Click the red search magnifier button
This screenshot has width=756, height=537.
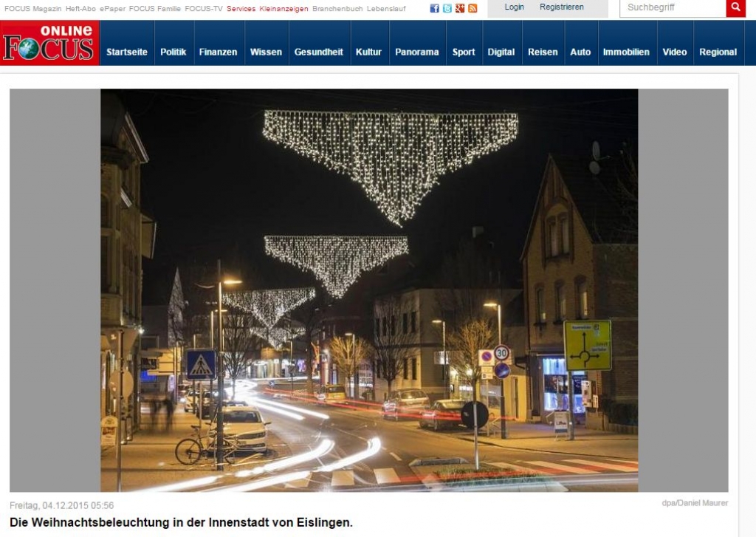[x=735, y=8]
